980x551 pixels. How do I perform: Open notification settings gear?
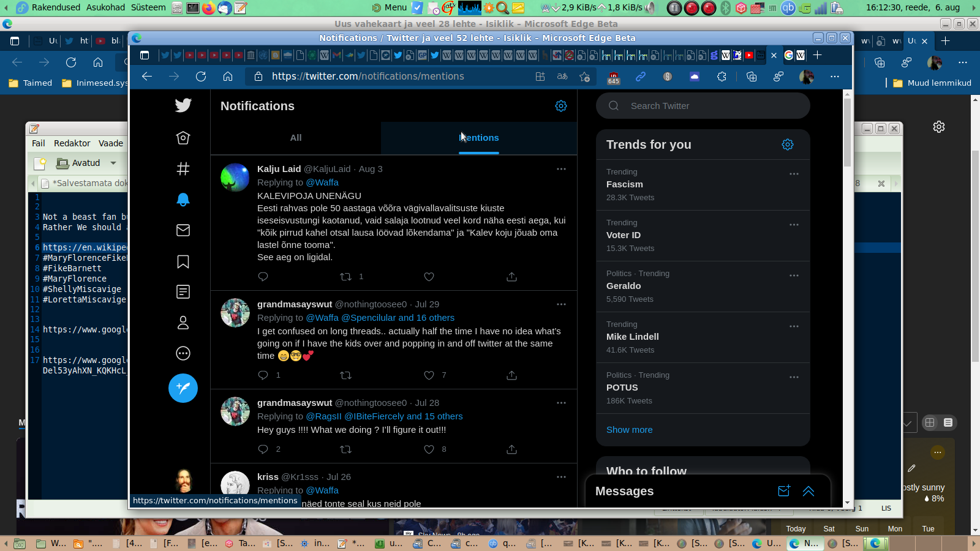[561, 106]
